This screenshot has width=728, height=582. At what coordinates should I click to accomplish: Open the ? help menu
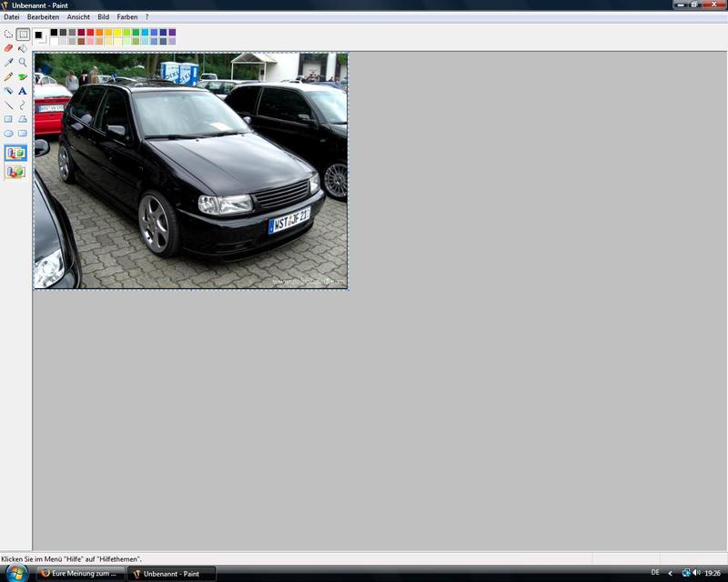point(147,16)
